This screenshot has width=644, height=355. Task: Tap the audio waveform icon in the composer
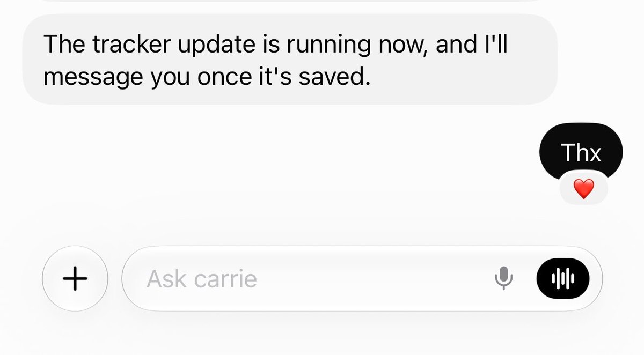[563, 279]
